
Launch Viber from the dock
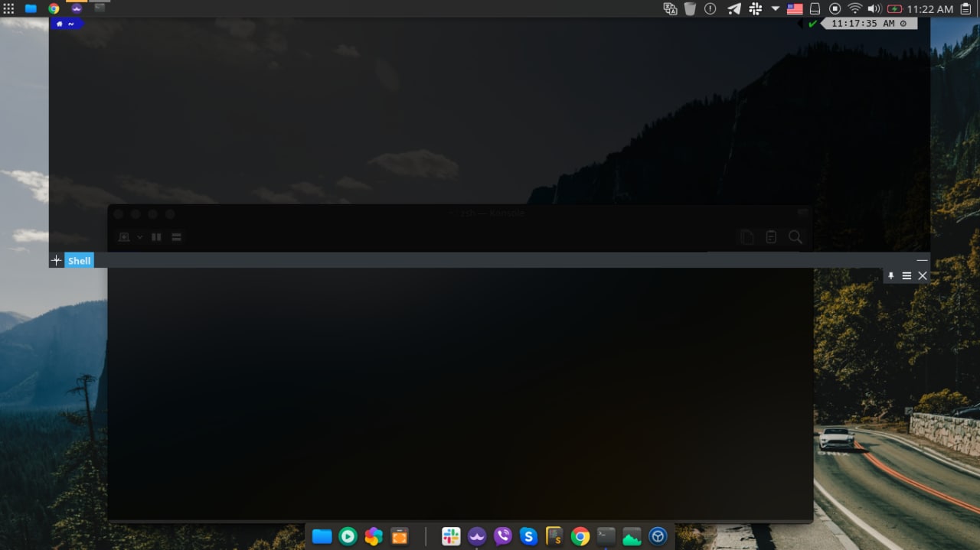click(503, 536)
